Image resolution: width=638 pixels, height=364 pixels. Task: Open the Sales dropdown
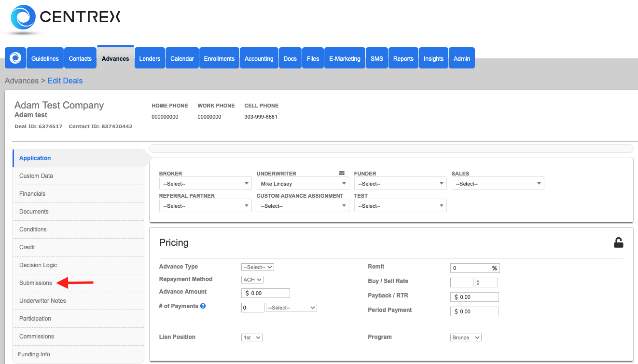[498, 183]
